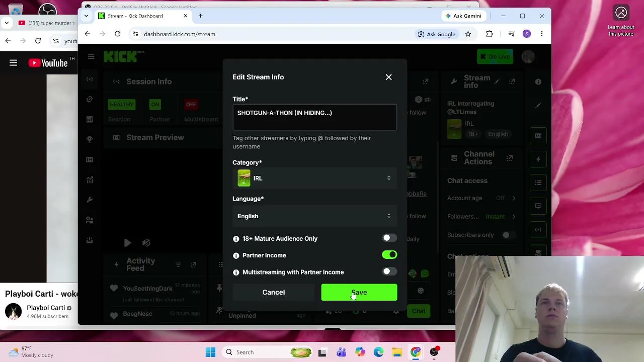Click the Chat button

tap(419, 311)
